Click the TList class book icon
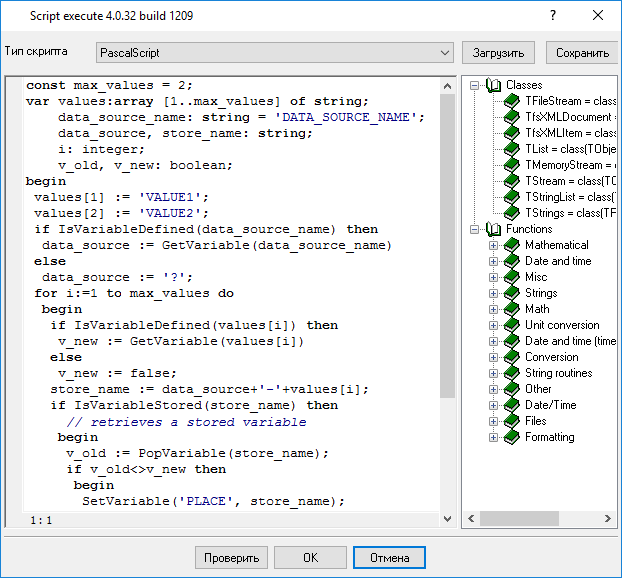The height and width of the screenshot is (578, 622). [x=511, y=149]
